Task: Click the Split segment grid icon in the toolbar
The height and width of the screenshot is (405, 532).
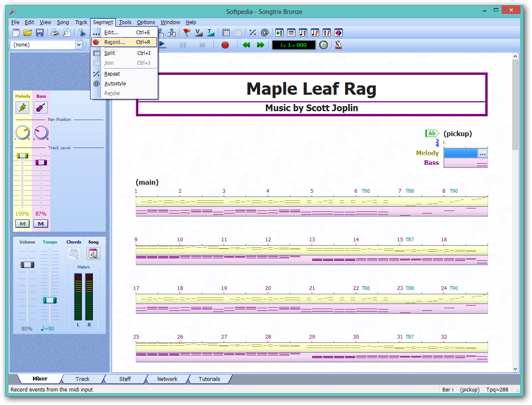Action: pyautogui.click(x=226, y=33)
